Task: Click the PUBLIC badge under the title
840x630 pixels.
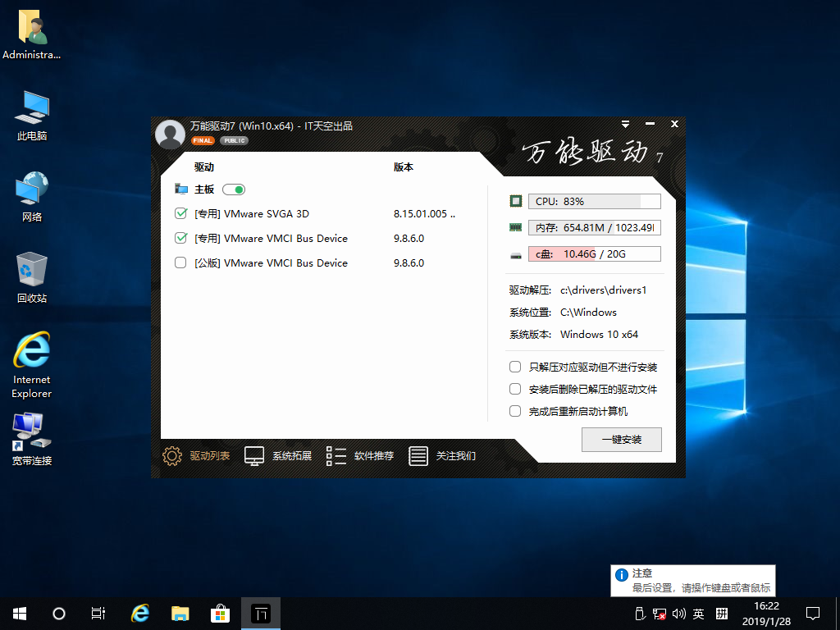Action: point(234,140)
